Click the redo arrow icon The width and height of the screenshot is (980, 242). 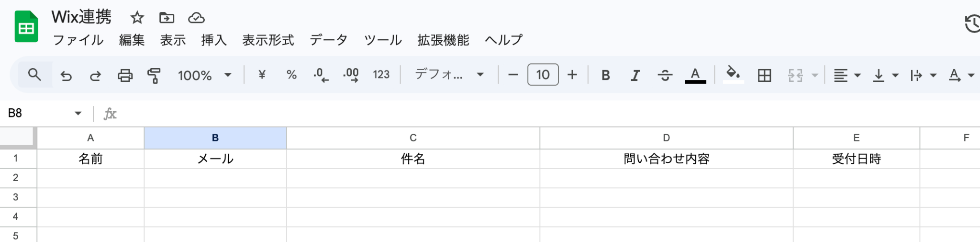(95, 75)
